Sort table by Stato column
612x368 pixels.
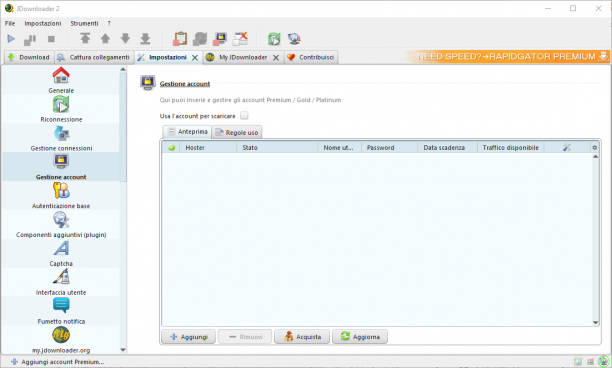tap(278, 148)
